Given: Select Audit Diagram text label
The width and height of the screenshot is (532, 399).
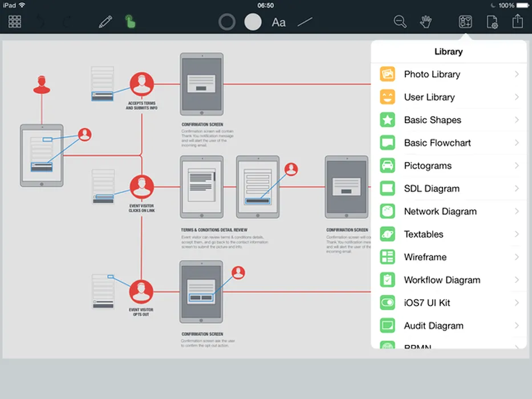Looking at the screenshot, I should (x=433, y=325).
